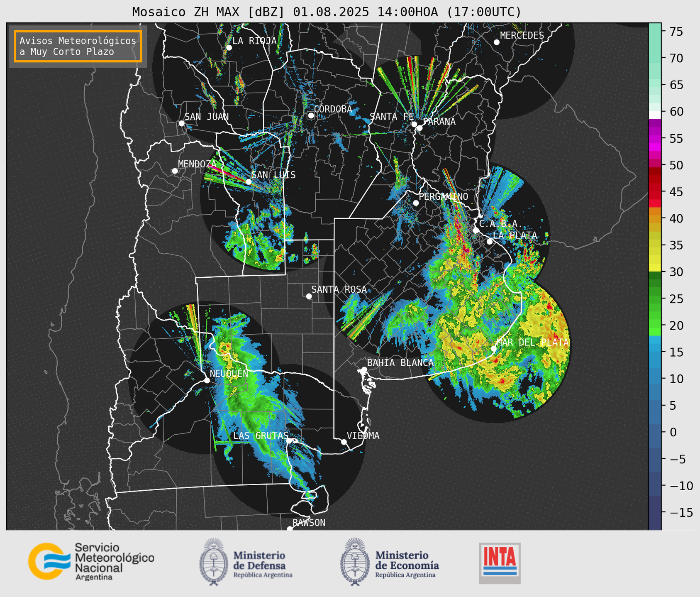Click the dark navy −15 dBZ color band
The height and width of the screenshot is (597, 700).
655,513
